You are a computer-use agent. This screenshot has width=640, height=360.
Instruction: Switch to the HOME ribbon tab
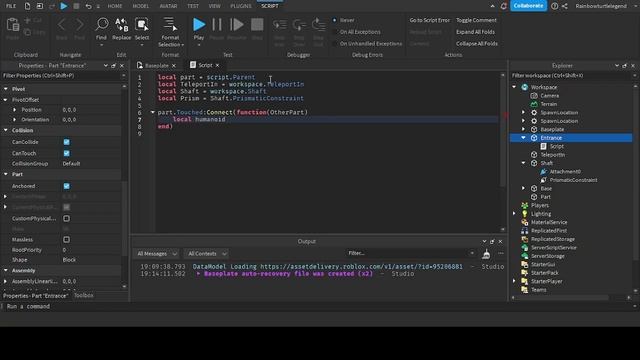(x=115, y=6)
